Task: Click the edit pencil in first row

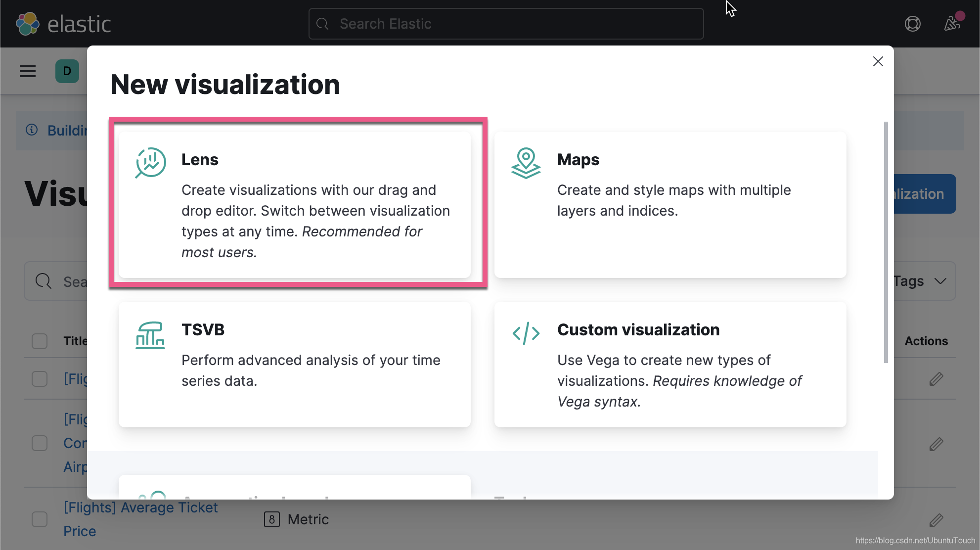Action: tap(936, 379)
